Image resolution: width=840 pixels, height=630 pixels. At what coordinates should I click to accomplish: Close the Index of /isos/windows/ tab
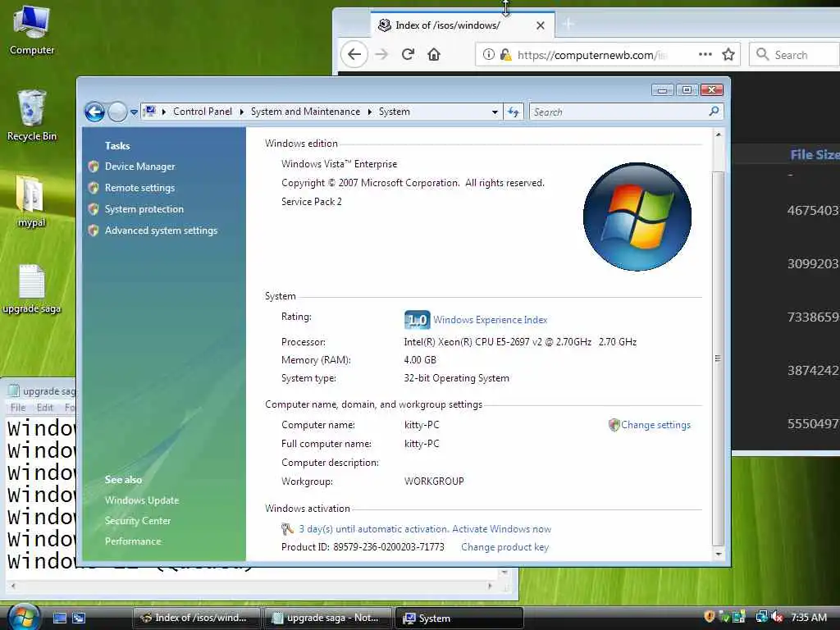541,25
